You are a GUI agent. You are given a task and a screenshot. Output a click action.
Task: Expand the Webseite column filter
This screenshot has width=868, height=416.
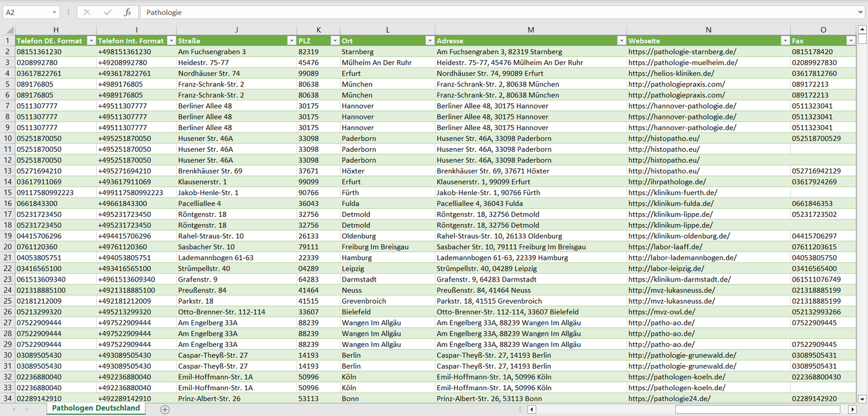[x=785, y=41]
